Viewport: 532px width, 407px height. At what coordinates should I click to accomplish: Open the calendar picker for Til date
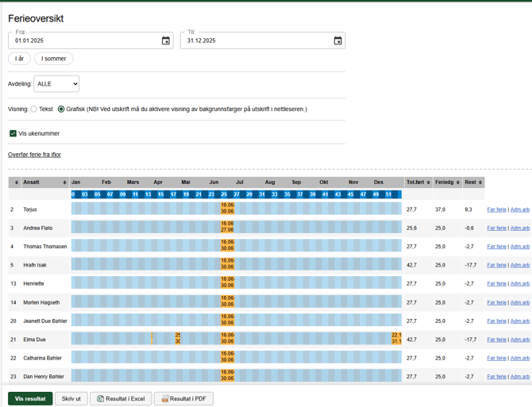[337, 40]
